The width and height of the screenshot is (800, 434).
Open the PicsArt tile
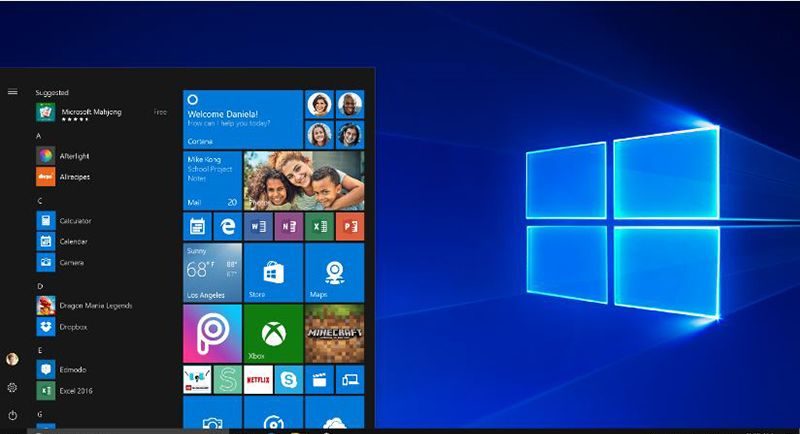(x=212, y=334)
